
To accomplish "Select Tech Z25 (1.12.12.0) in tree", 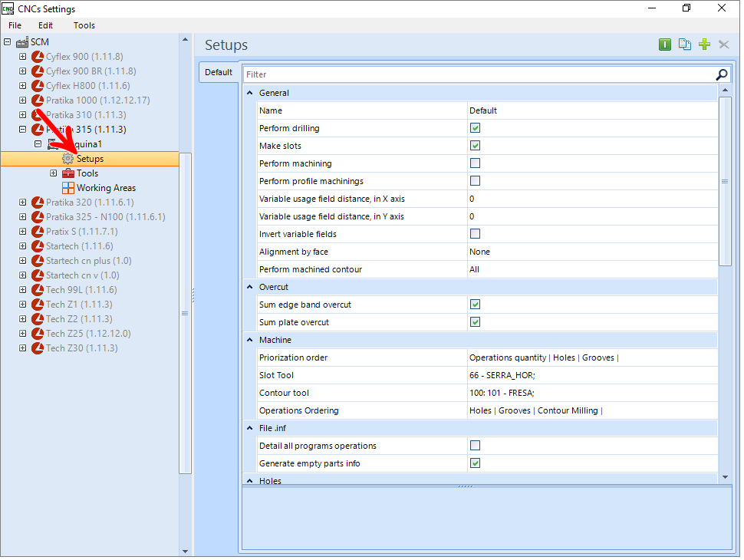I will click(88, 334).
